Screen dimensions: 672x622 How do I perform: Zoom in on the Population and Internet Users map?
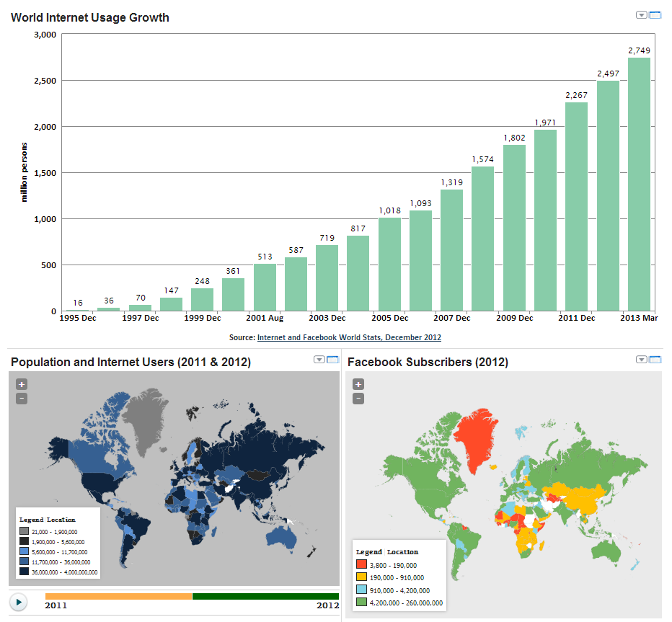click(22, 384)
